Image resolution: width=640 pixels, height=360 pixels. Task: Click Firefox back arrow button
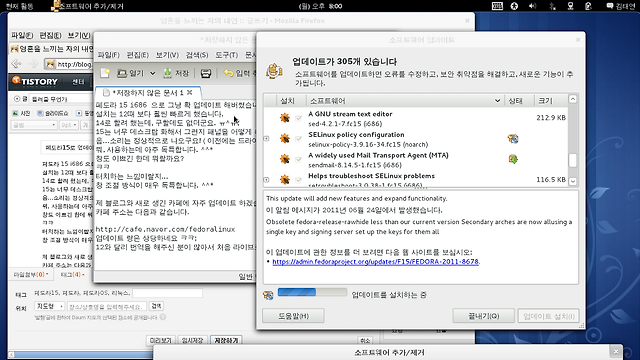click(16, 64)
